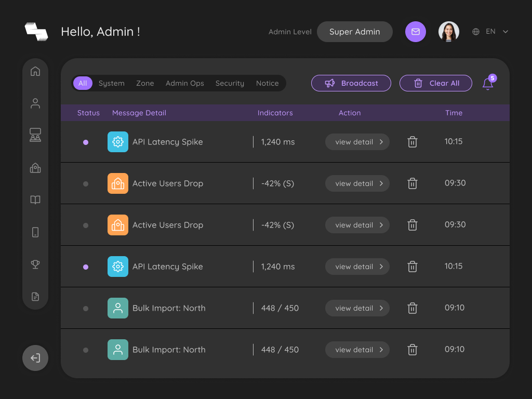View detail of second Bulk Import: North
The height and width of the screenshot is (399, 532).
pos(357,350)
